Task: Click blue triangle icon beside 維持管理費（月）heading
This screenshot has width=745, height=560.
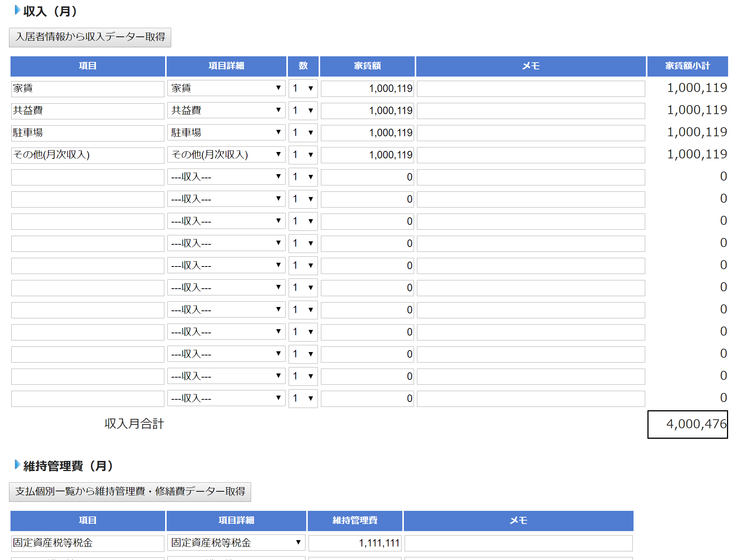Action: [17, 465]
